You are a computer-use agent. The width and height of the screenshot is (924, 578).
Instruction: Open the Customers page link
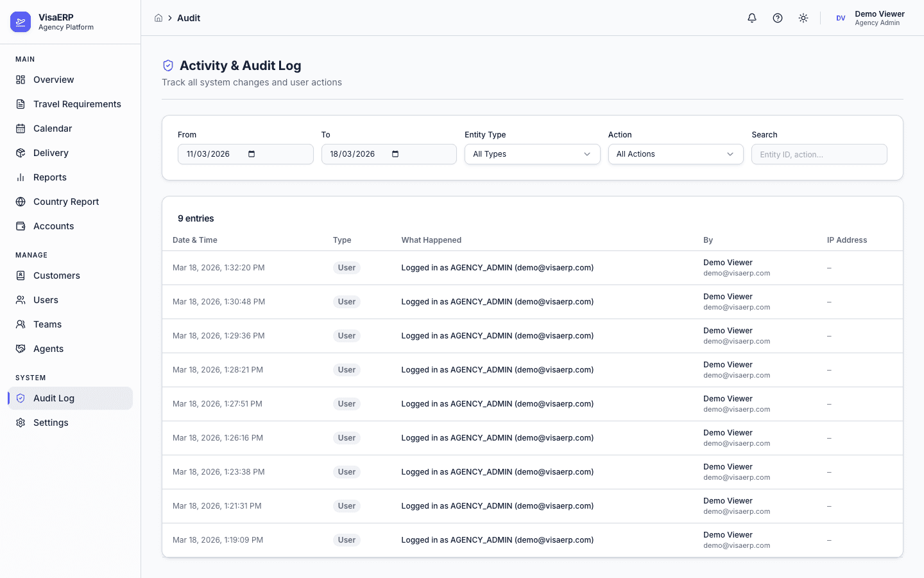[56, 275]
